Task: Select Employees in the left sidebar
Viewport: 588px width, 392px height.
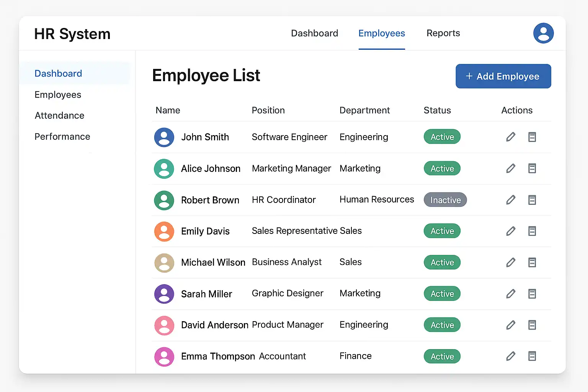Action: tap(58, 95)
